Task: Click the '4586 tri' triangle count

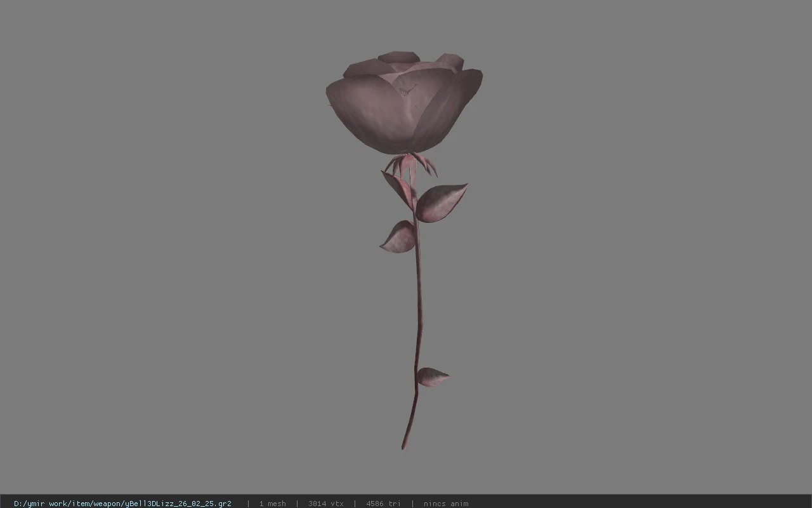Action: point(383,504)
